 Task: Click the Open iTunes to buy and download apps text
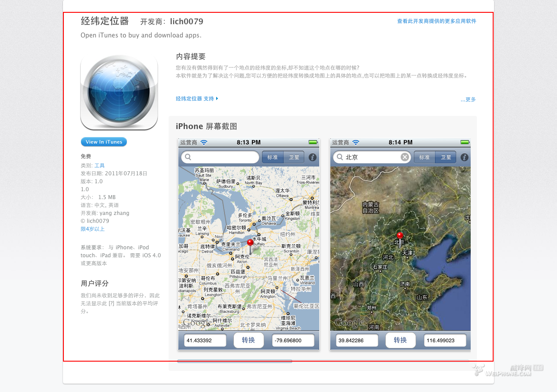(x=141, y=35)
